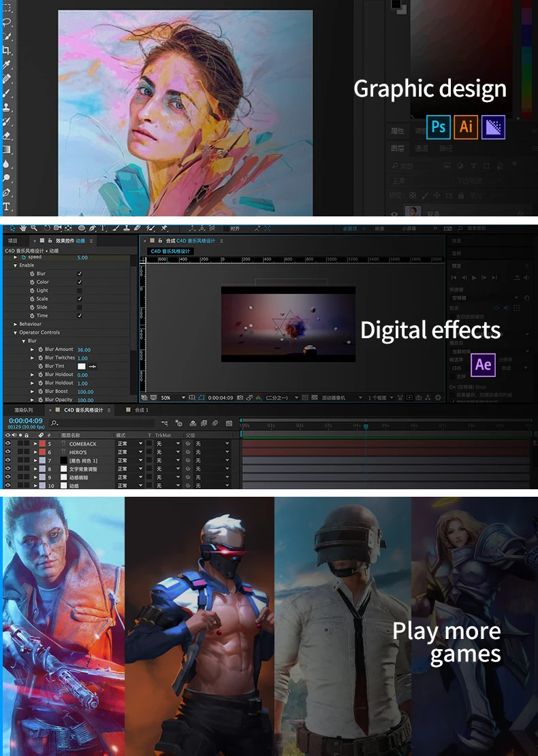Choose the Horizontal Type tool
538x756 pixels.
point(7,206)
